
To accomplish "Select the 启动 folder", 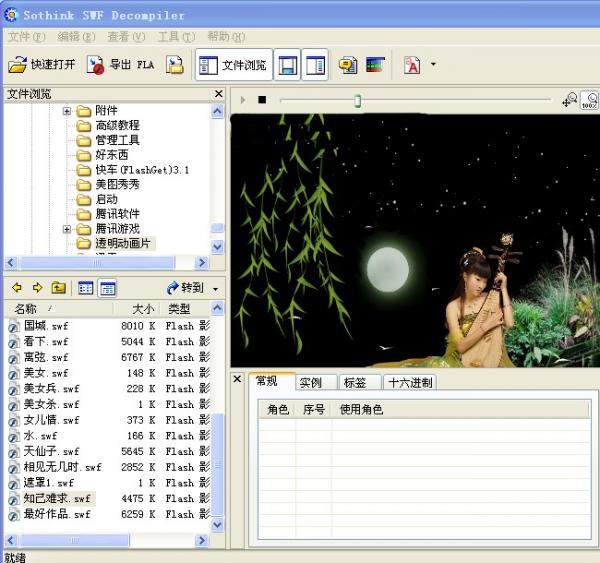I will coord(106,199).
